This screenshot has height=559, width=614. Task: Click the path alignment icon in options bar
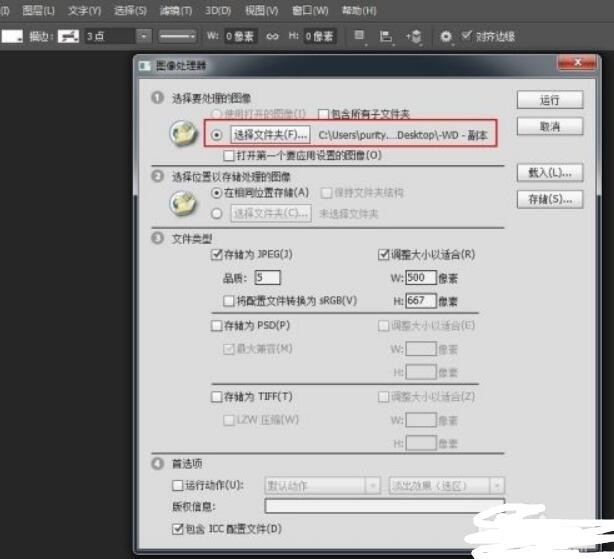(x=386, y=36)
